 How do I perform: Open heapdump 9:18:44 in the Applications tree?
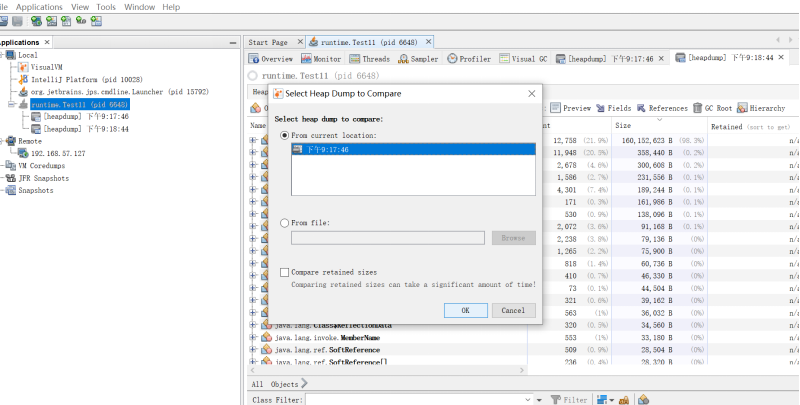86,129
